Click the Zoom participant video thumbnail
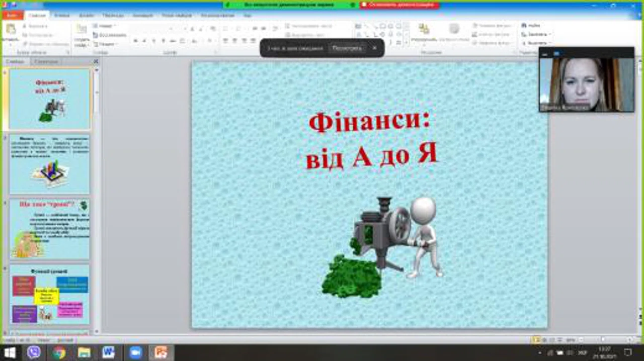Image resolution: width=644 pixels, height=361 pixels. click(587, 83)
